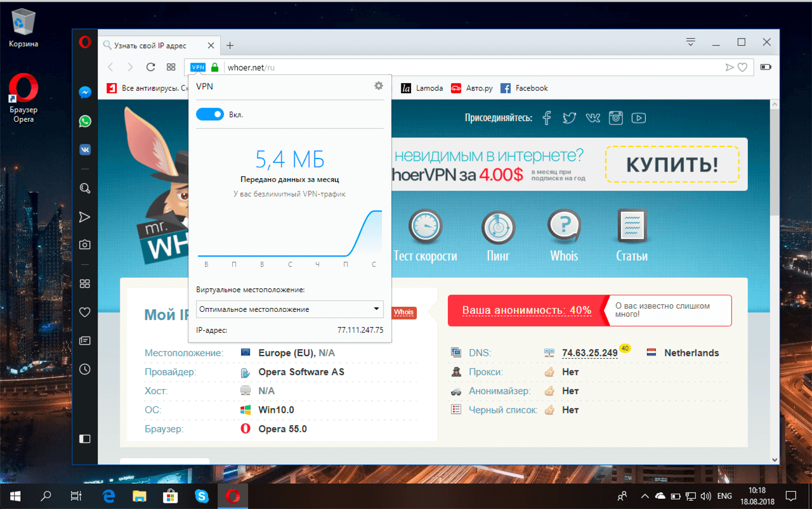Image resolution: width=812 pixels, height=509 pixels.
Task: Open the Whois tool with question icon
Action: 564,235
